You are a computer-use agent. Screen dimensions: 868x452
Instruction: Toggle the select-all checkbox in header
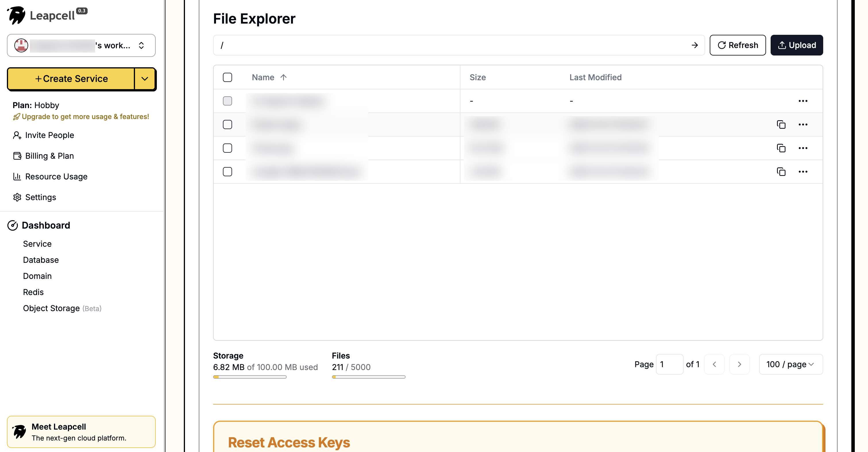tap(227, 77)
